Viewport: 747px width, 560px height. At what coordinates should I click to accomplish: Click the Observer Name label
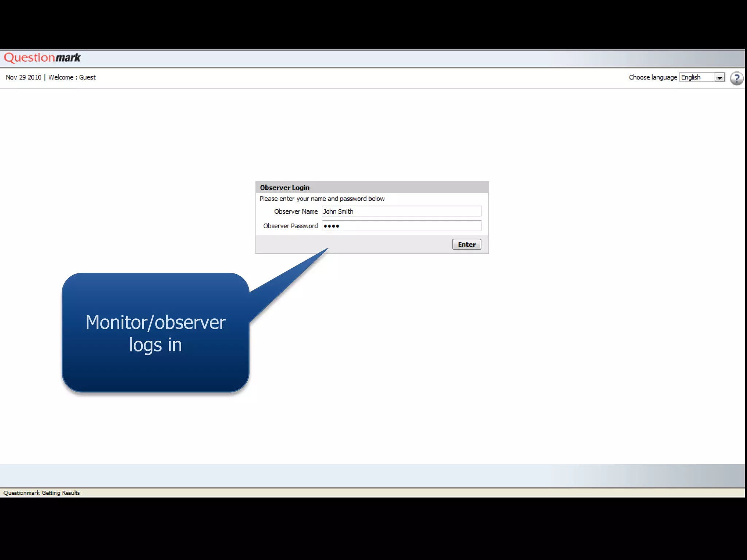295,211
